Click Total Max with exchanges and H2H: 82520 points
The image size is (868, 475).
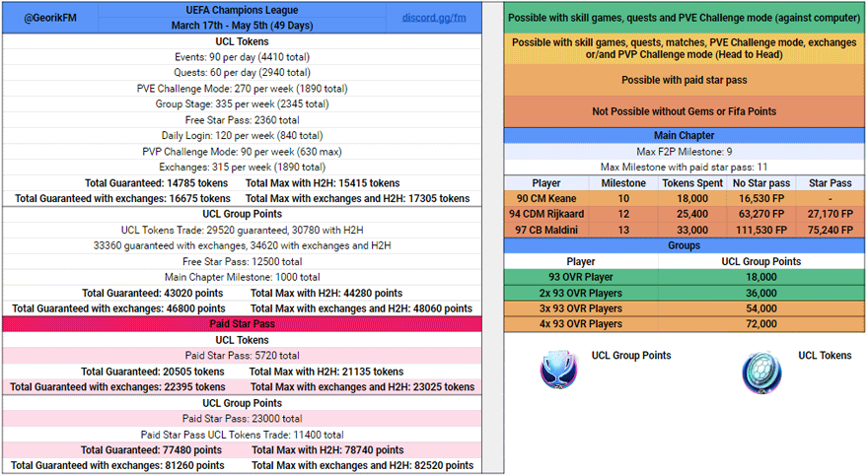363,465
